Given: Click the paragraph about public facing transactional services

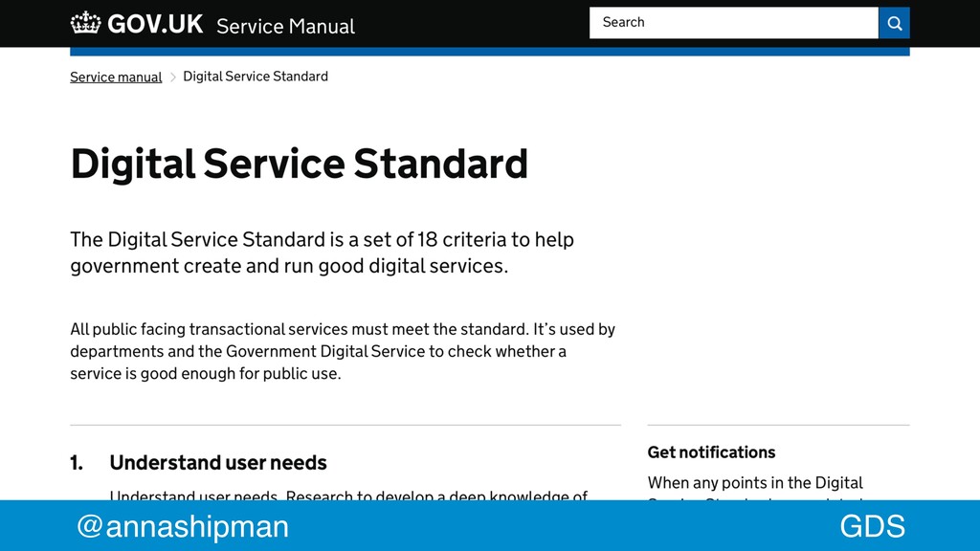Looking at the screenshot, I should tap(343, 351).
